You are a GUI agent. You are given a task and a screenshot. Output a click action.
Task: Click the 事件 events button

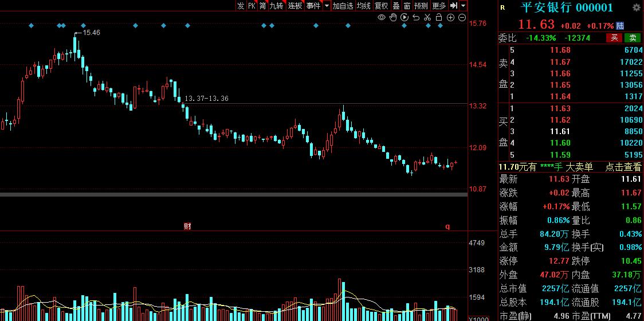(313, 6)
